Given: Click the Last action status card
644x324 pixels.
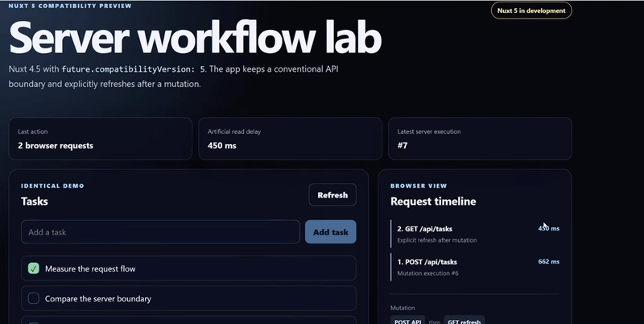Looking at the screenshot, I should tap(100, 139).
